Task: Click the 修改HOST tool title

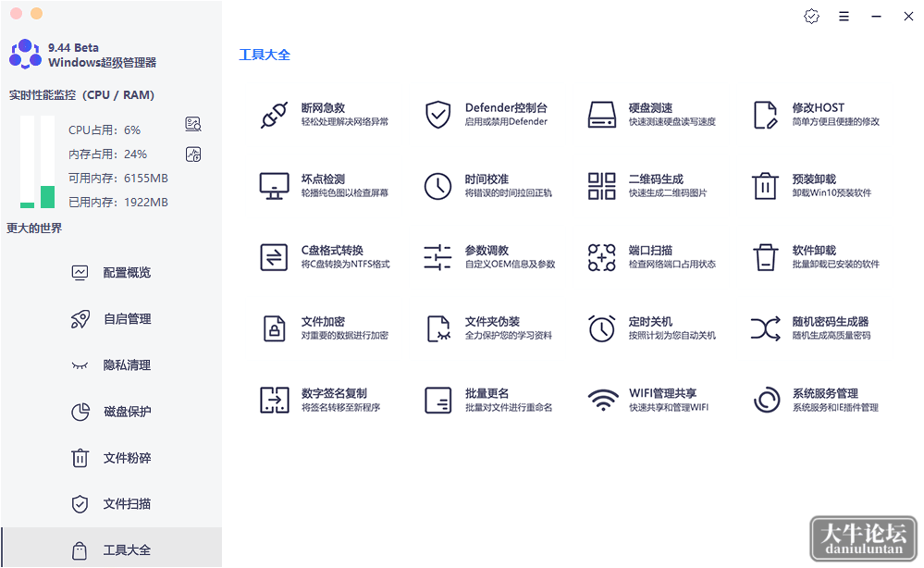Action: pos(819,108)
